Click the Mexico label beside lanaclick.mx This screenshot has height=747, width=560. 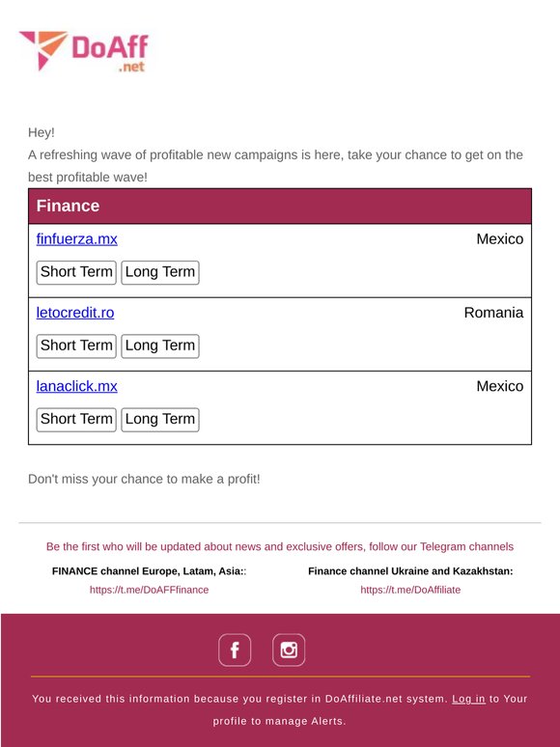point(500,386)
